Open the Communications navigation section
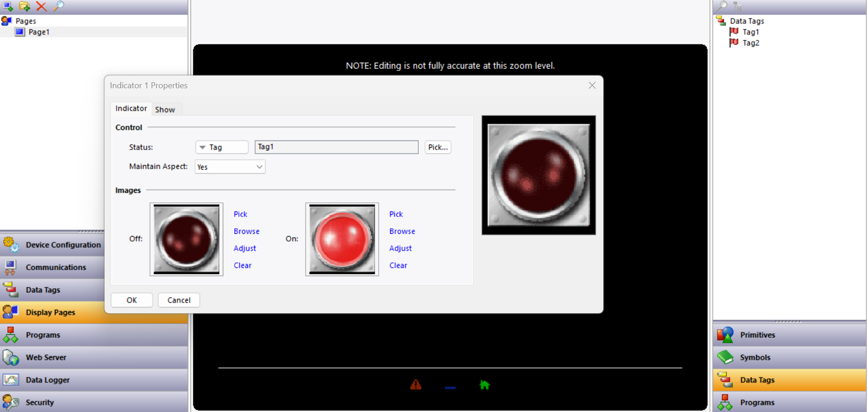 click(x=55, y=267)
